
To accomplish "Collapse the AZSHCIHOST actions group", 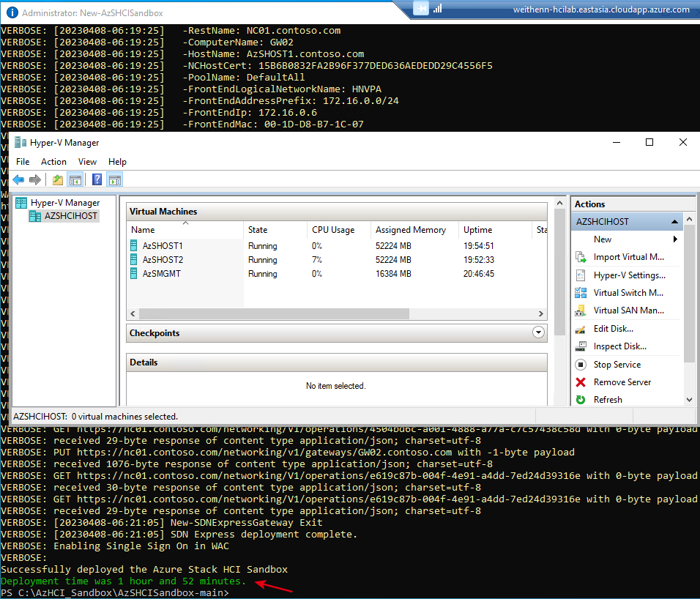I will [x=674, y=221].
